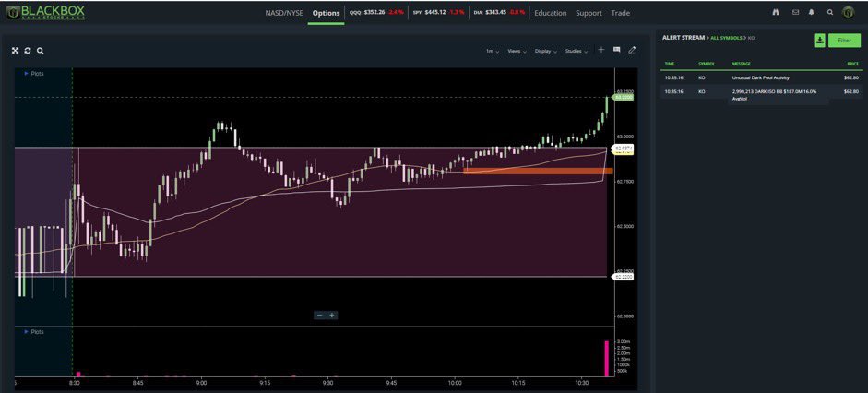Select the orange rectangle zone on chart

click(x=538, y=171)
